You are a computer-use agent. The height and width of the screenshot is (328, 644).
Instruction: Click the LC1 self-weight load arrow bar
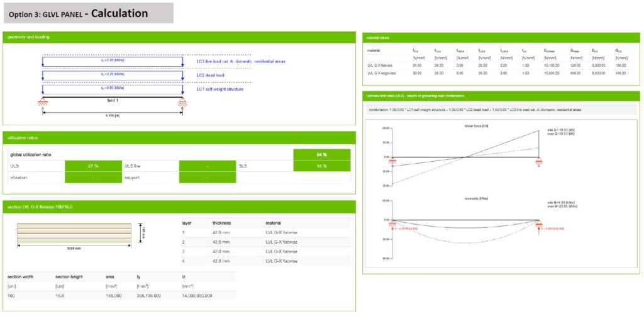(113, 89)
